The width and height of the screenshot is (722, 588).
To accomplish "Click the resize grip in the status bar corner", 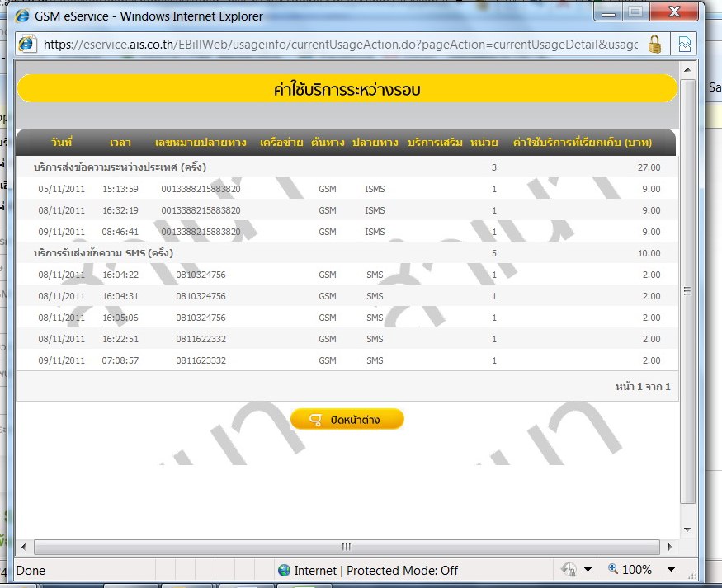I will (692, 575).
